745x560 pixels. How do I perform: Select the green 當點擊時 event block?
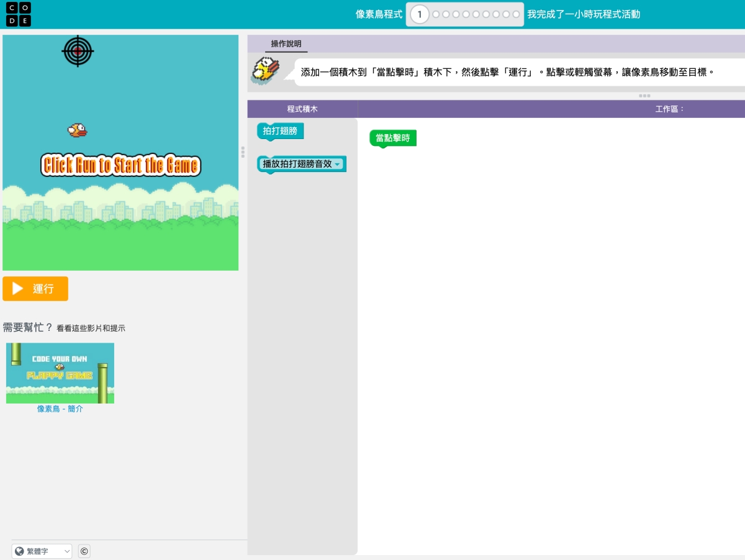pos(393,138)
